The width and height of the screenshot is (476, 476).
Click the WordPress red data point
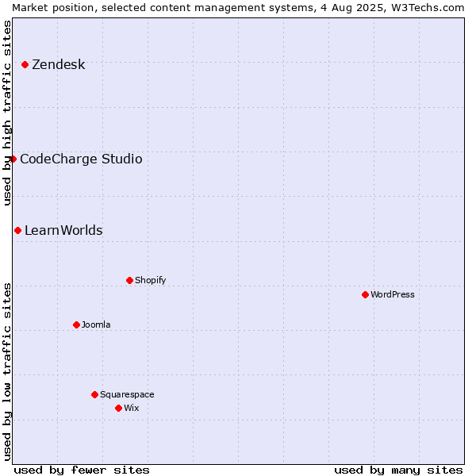(x=366, y=295)
